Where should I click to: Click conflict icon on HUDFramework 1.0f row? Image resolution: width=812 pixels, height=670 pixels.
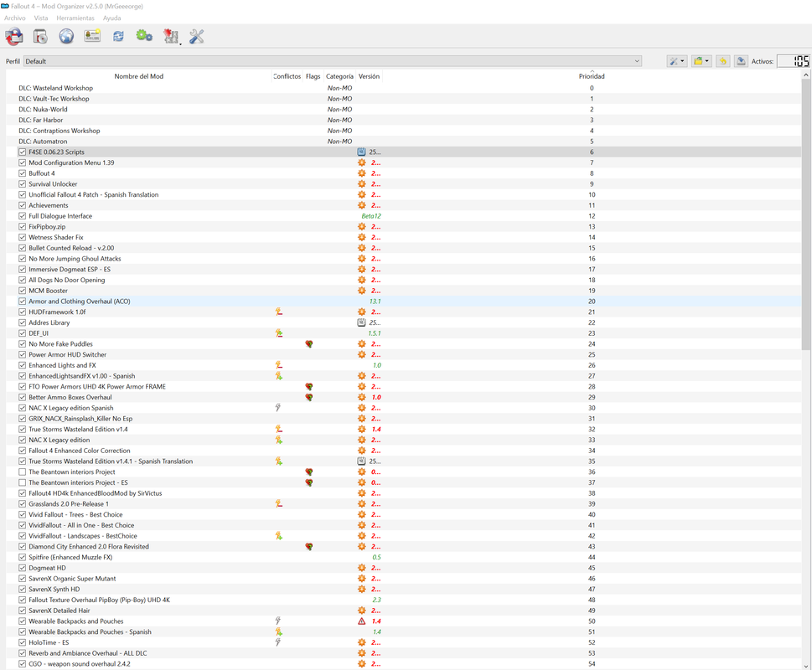(x=278, y=312)
